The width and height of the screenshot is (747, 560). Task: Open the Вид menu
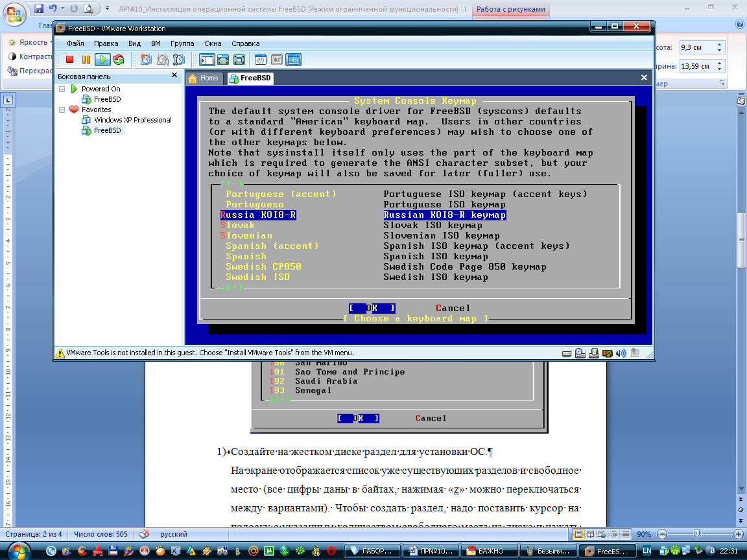135,43
